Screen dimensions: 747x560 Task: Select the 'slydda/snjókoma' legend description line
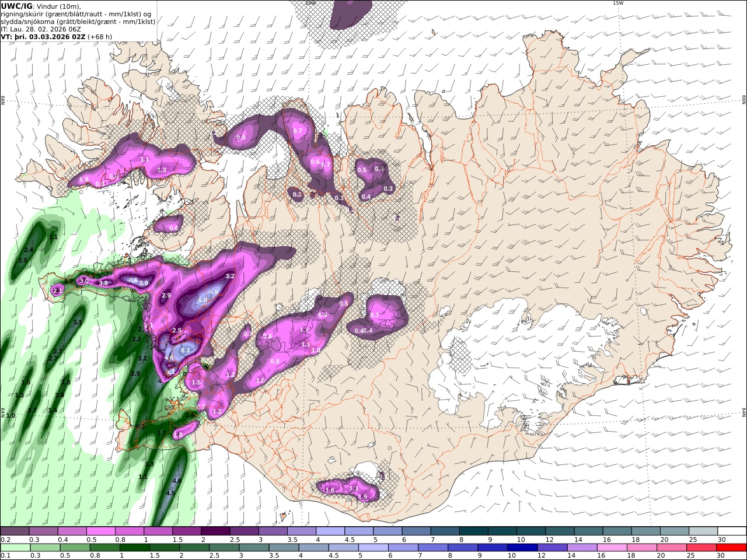point(78,22)
